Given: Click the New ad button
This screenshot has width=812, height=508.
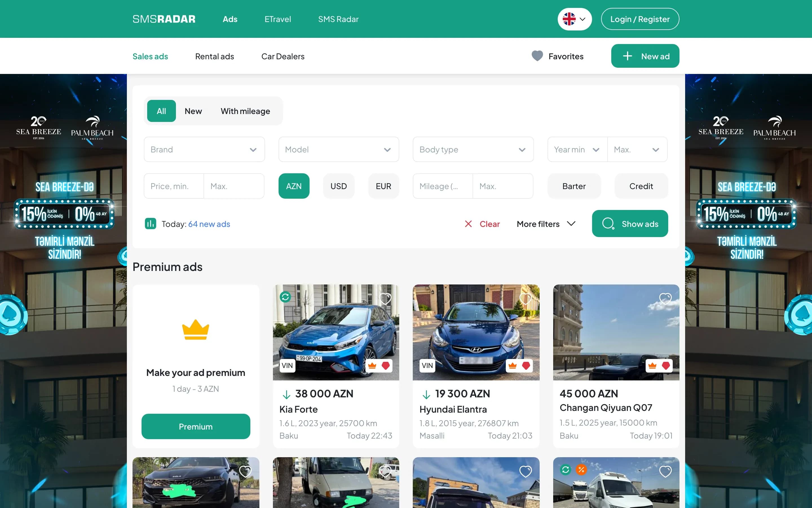Looking at the screenshot, I should (645, 56).
